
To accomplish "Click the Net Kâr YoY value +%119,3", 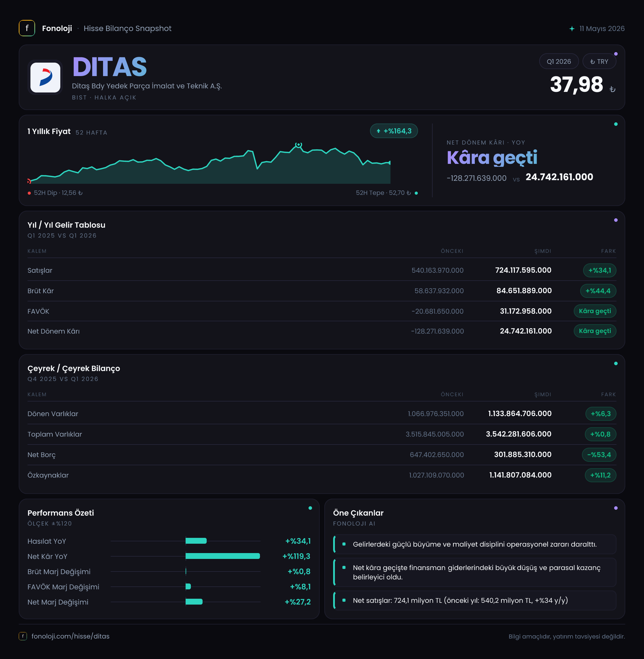I will tap(296, 556).
